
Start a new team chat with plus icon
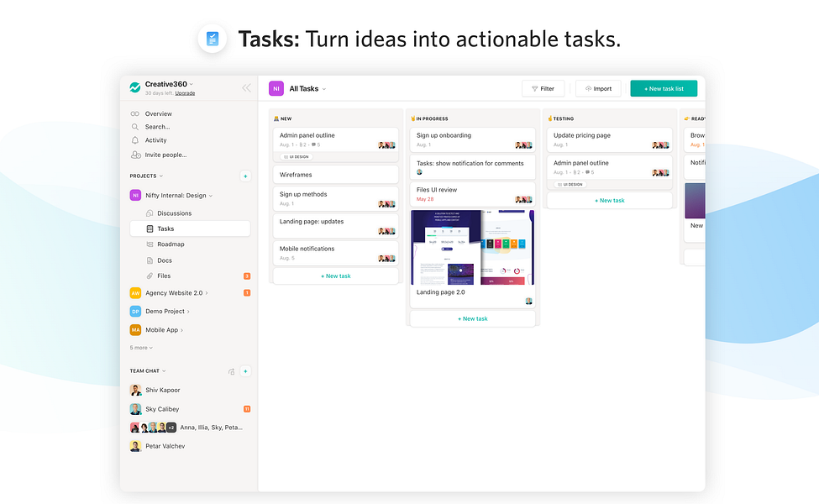pyautogui.click(x=245, y=371)
